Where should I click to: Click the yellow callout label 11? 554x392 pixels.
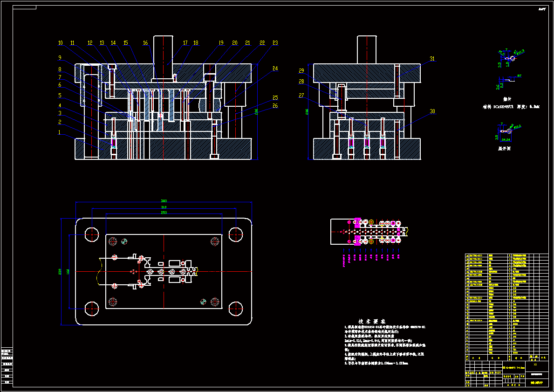(72, 43)
